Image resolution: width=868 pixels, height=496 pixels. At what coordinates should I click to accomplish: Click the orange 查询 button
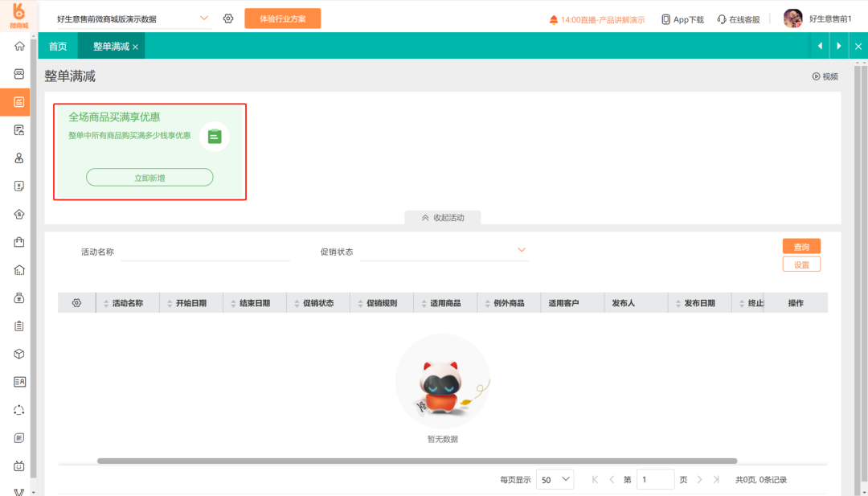click(801, 246)
